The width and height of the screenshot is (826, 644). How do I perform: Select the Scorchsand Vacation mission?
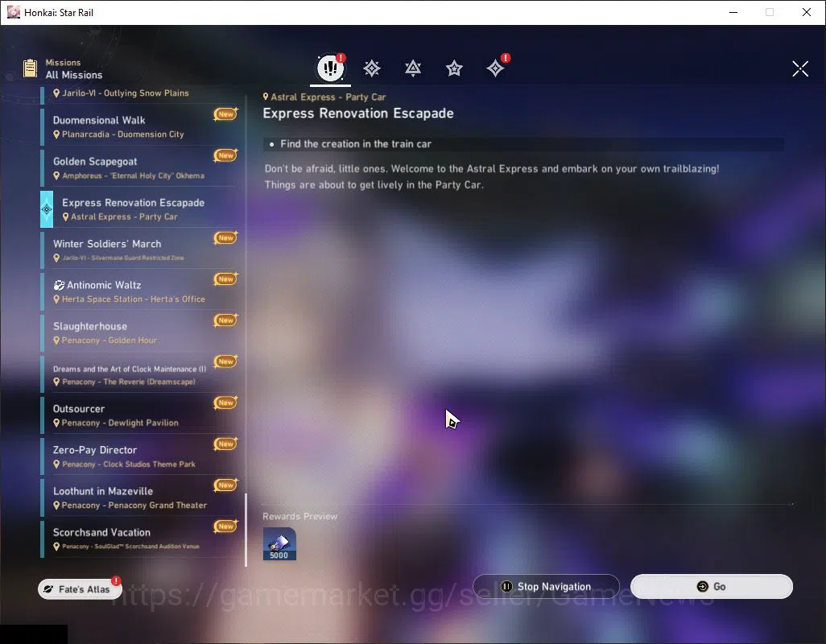pyautogui.click(x=139, y=539)
